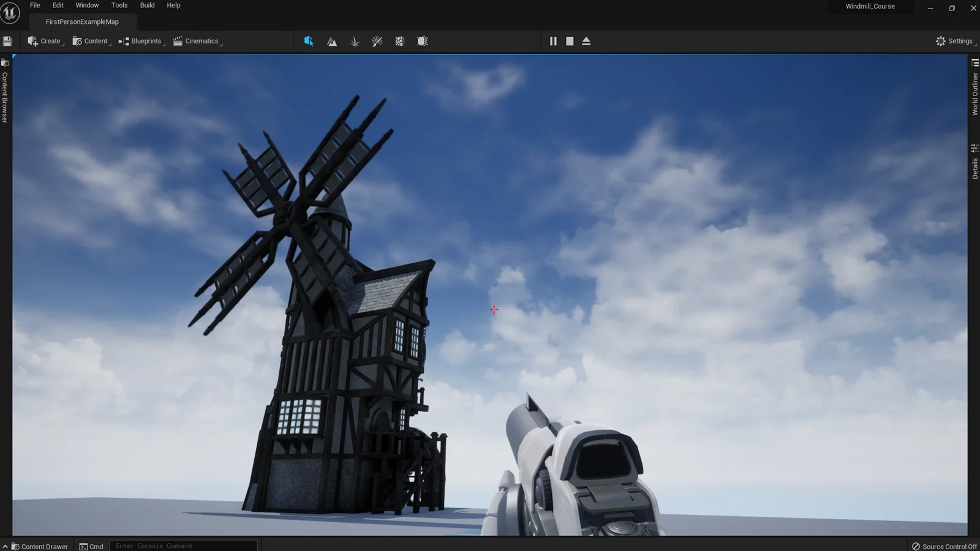980x551 pixels.
Task: Activate the Mesh Paint mode
Action: click(377, 41)
